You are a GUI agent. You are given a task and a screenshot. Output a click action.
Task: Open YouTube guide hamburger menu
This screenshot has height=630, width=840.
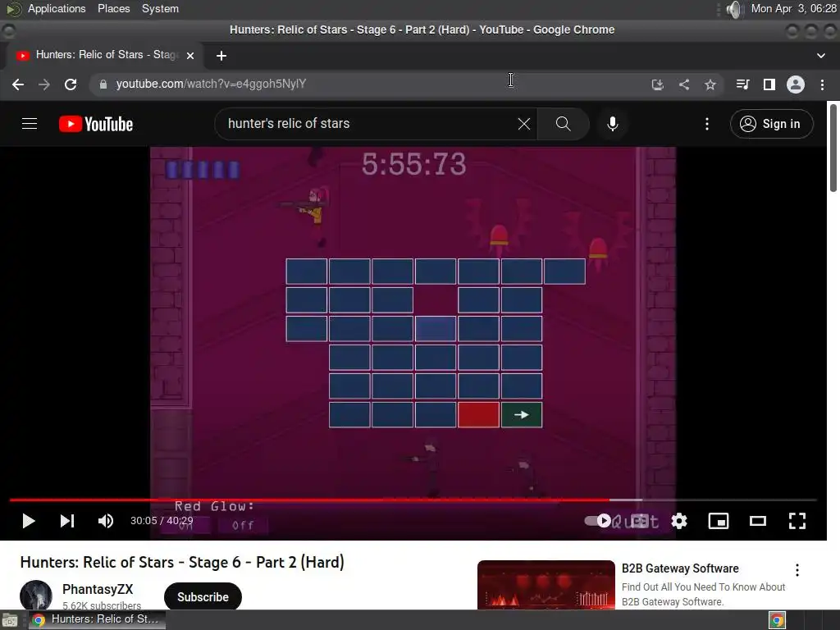30,124
